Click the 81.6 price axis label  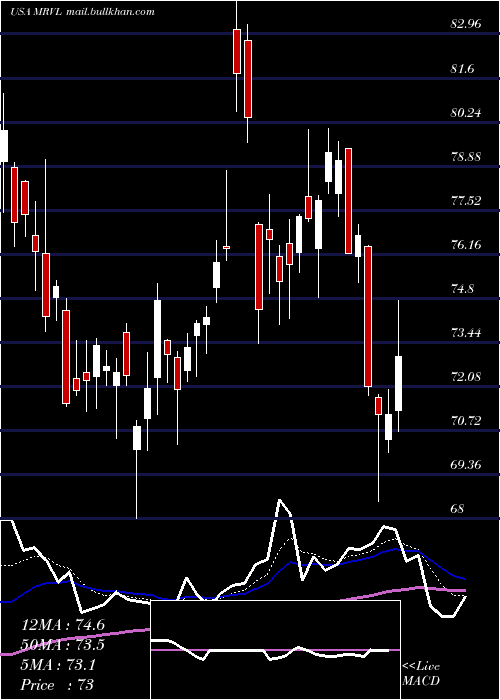(462, 69)
